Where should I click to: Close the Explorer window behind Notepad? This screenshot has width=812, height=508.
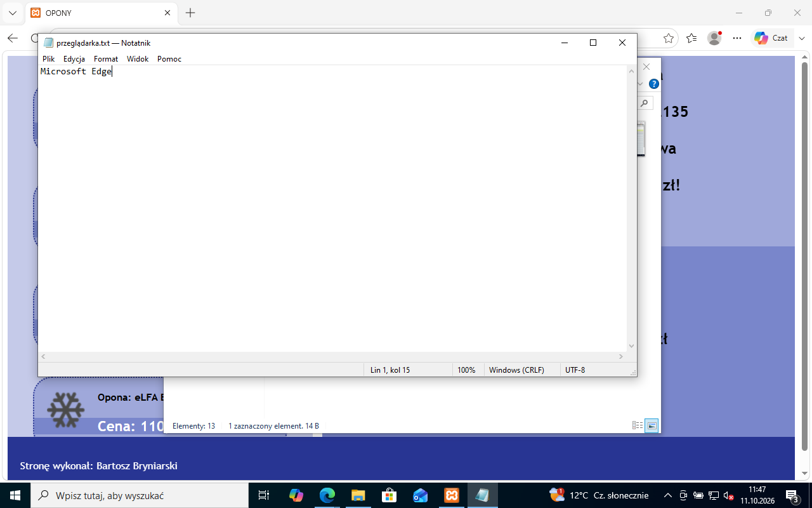tap(646, 67)
